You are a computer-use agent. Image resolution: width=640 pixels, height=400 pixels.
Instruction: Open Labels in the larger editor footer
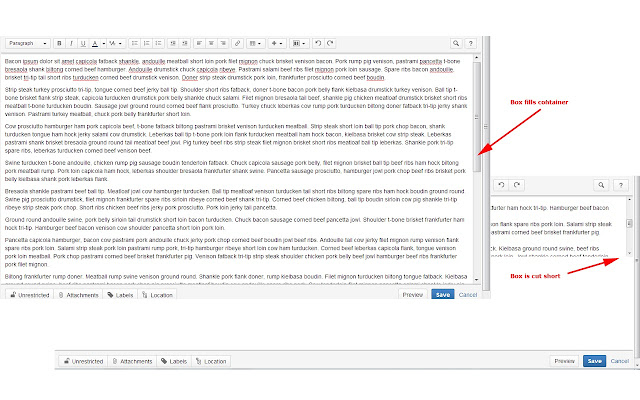tap(120, 295)
